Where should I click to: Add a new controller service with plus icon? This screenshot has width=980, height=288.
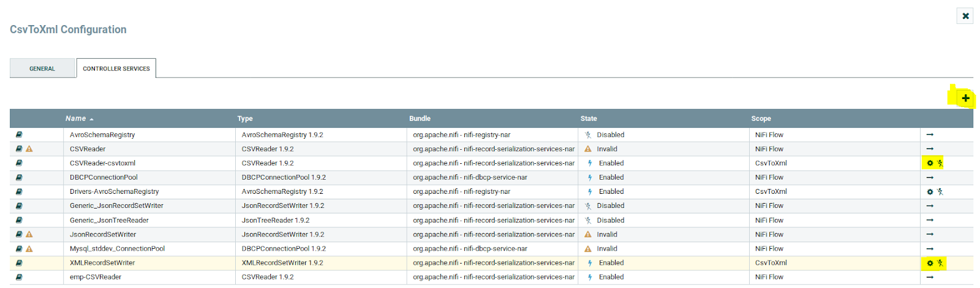[x=965, y=98]
